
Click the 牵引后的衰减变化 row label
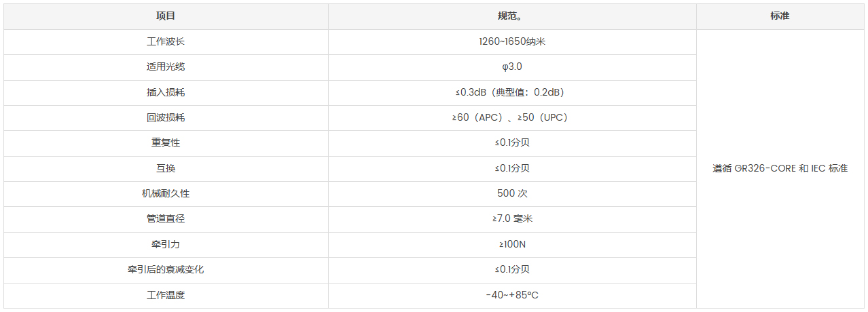[x=166, y=269]
